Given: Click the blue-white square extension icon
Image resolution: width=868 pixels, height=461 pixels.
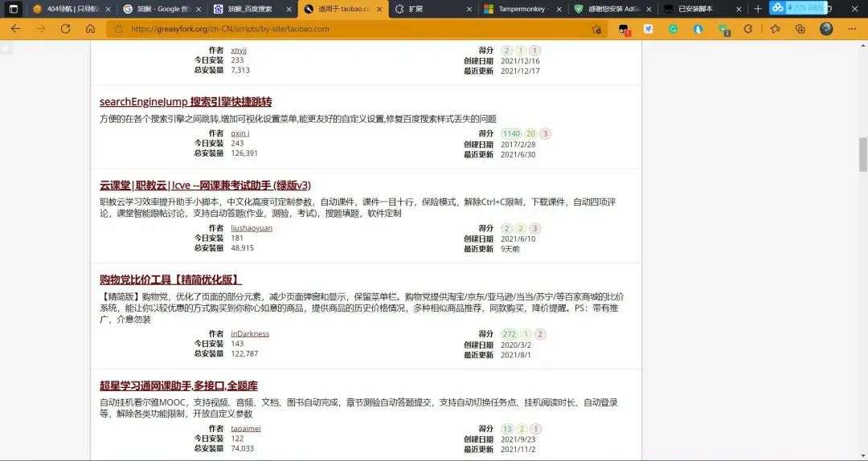Looking at the screenshot, I should 649,30.
